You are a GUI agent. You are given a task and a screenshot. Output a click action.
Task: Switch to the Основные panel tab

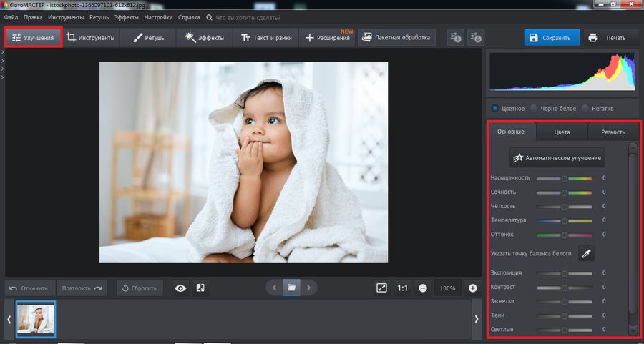[x=510, y=132]
